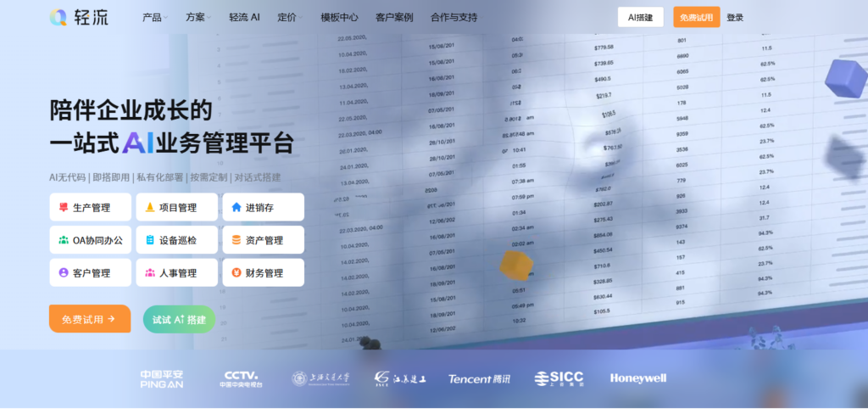Click the CCTV 中国中央电视台 logo
868x414 pixels.
point(241,379)
